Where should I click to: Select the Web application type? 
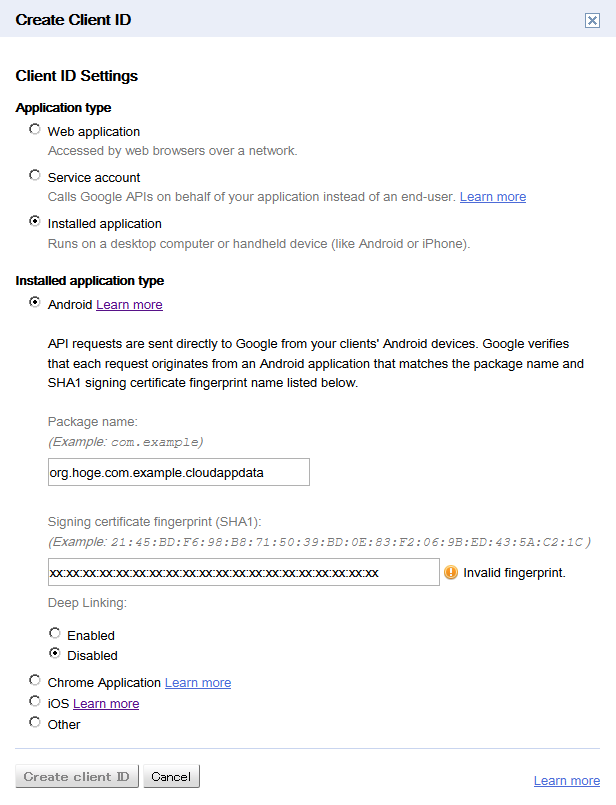click(x=35, y=129)
